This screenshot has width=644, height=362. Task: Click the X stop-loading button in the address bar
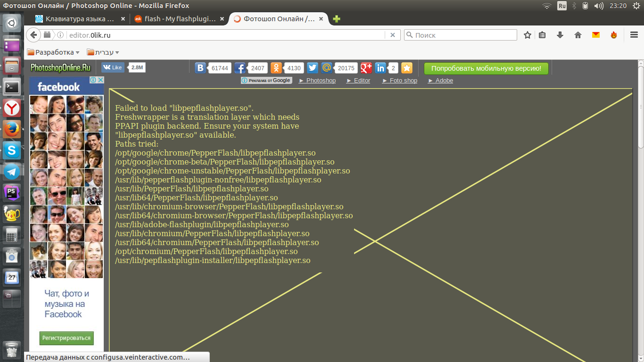point(392,35)
